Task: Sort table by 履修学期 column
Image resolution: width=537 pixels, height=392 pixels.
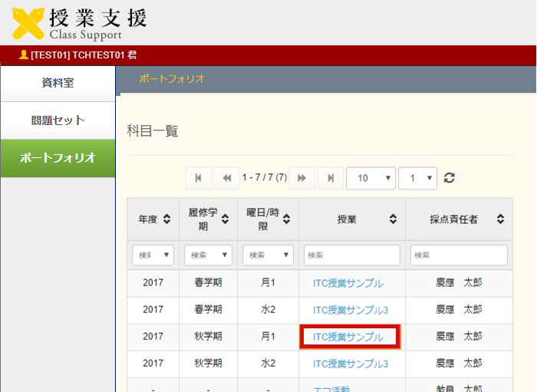Action: click(225, 219)
